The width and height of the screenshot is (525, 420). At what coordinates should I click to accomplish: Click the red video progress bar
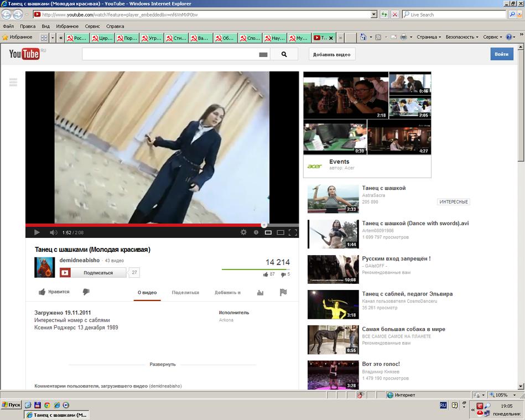(144, 225)
